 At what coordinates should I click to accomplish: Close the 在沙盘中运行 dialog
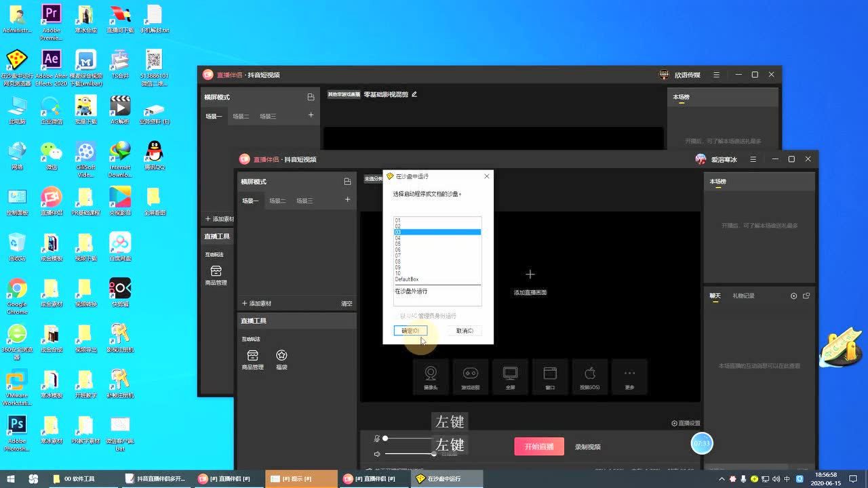coord(486,176)
